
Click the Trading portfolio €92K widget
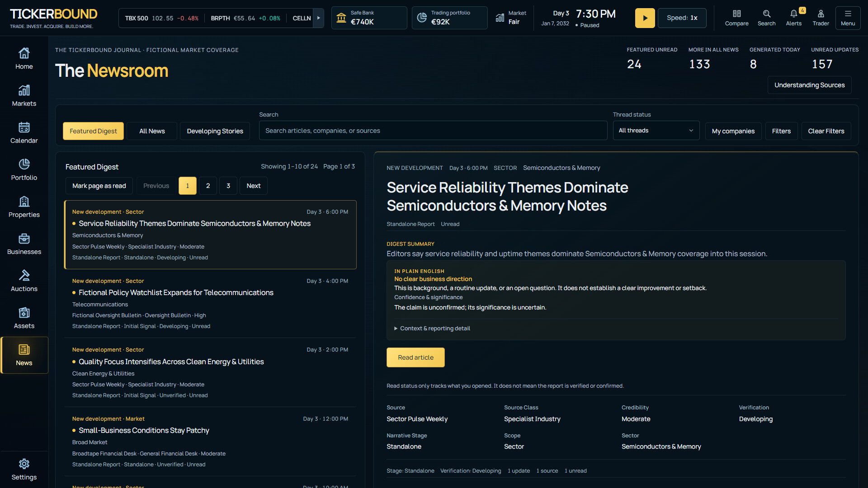[449, 18]
